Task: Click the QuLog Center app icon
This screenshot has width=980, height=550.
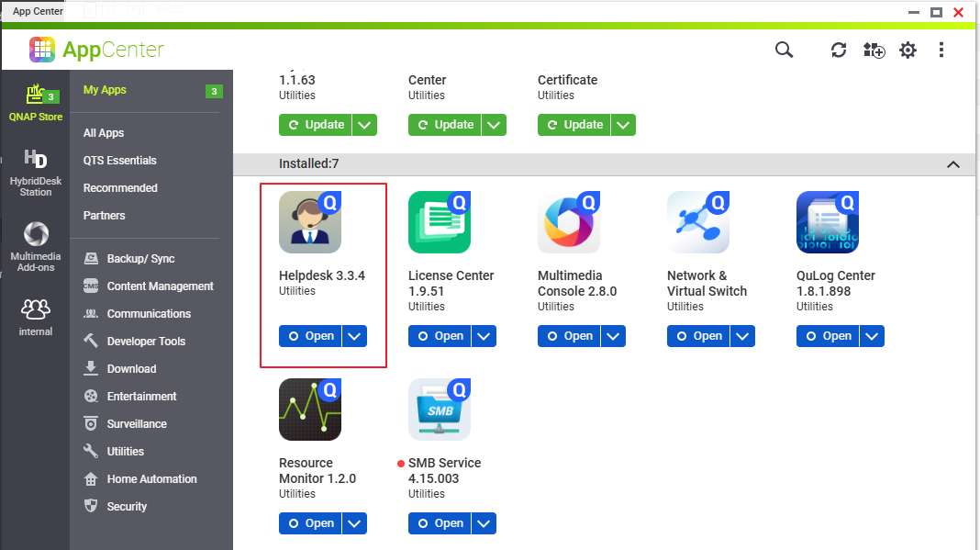Action: [827, 223]
